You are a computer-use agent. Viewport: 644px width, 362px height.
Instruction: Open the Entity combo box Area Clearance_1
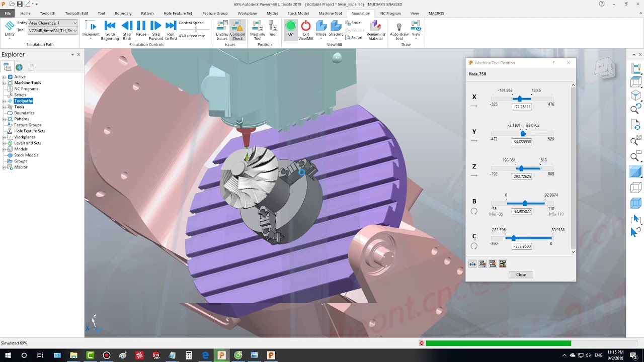53,23
